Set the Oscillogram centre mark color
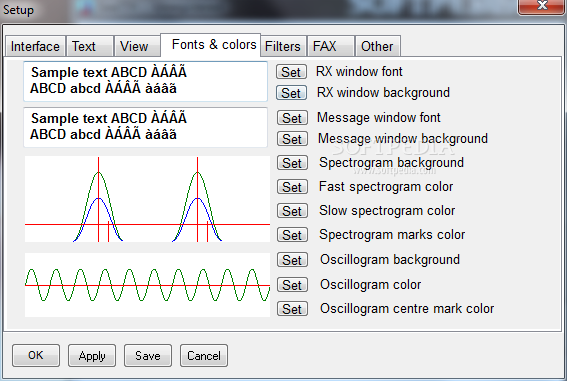Viewport: 567px width, 381px height. click(x=292, y=309)
